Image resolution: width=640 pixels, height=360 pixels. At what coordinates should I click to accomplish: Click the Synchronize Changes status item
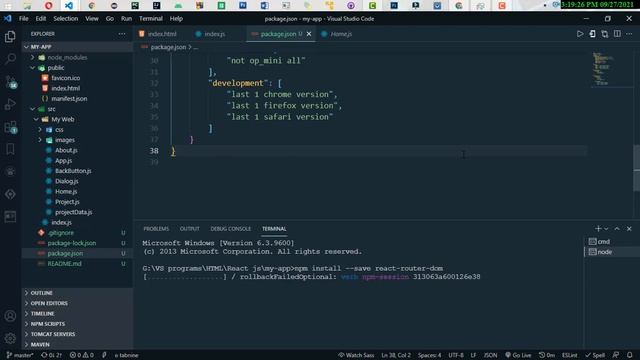click(x=51, y=355)
